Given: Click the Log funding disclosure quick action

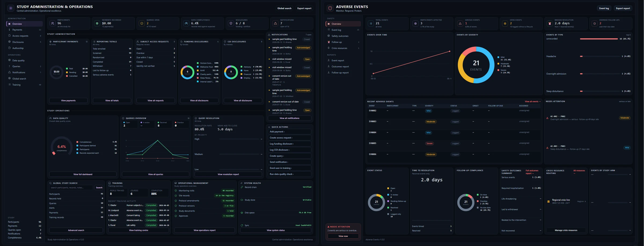Looking at the screenshot, I should [x=290, y=144].
